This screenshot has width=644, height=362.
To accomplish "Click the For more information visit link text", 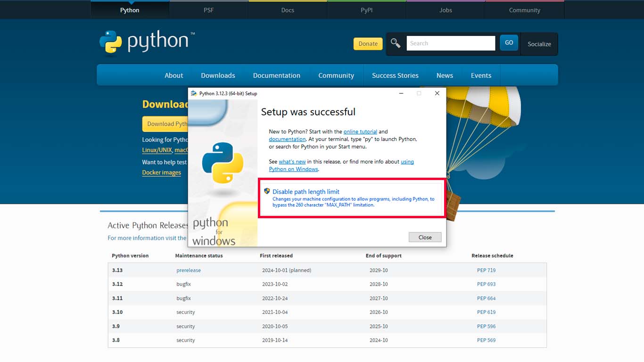I will (x=147, y=238).
